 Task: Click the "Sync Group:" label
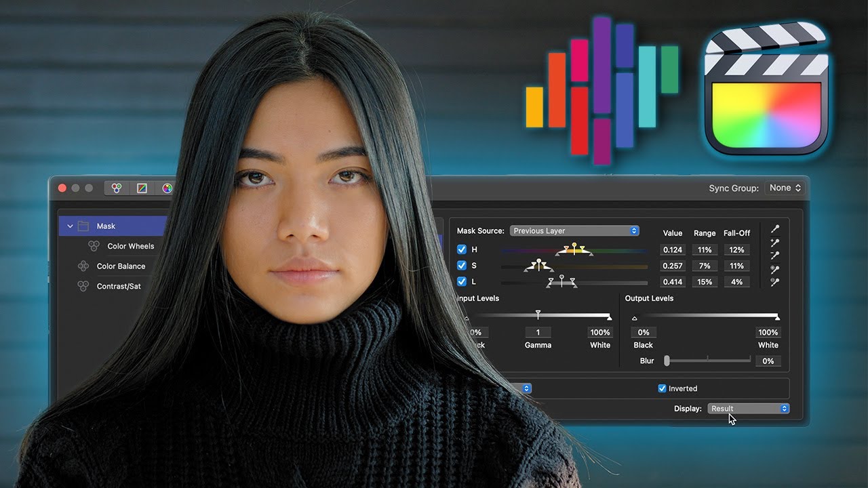click(734, 188)
